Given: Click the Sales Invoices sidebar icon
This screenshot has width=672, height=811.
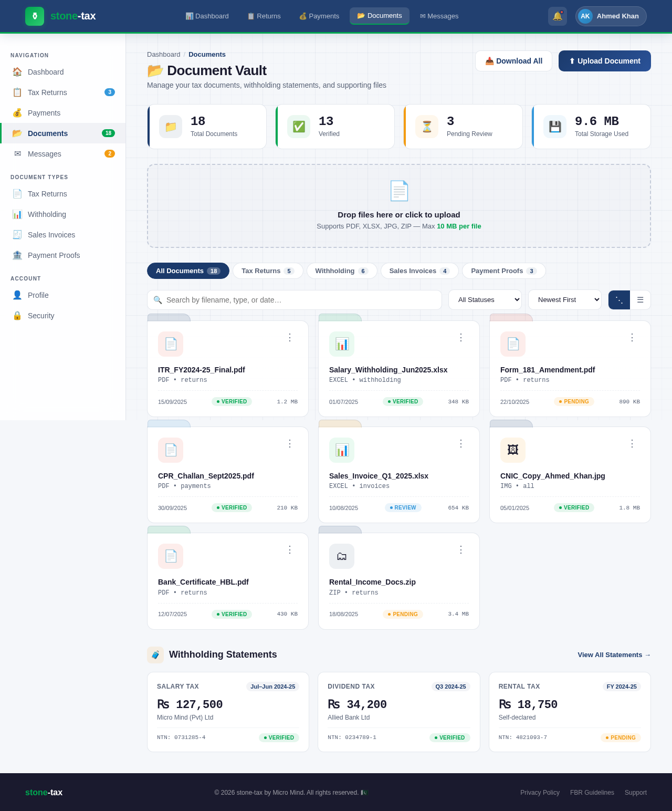Looking at the screenshot, I should [x=17, y=235].
